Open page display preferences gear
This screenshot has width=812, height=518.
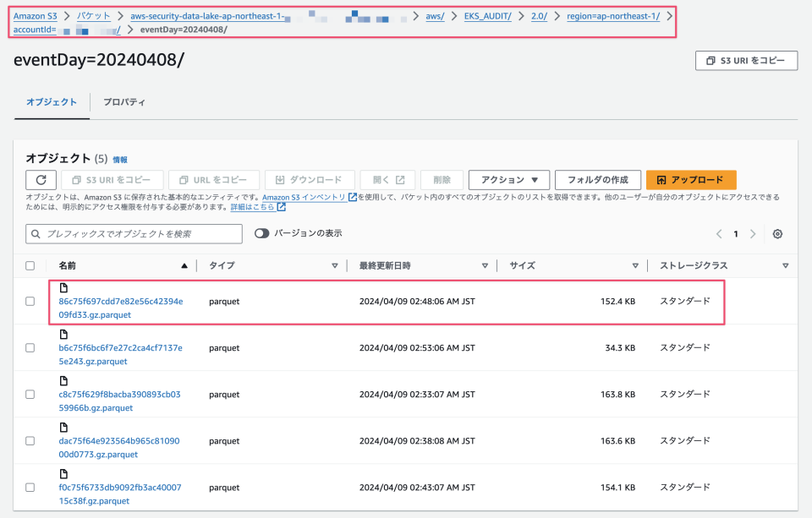(777, 233)
